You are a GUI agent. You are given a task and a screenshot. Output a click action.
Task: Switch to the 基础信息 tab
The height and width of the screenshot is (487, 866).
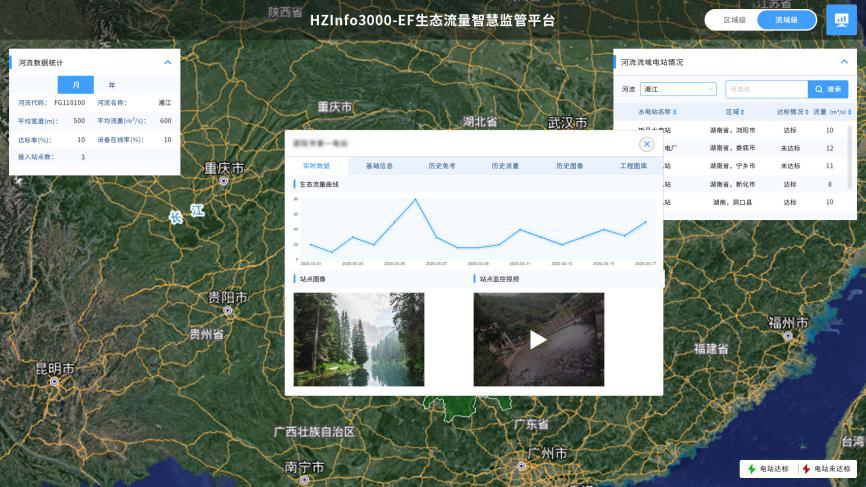tap(379, 166)
